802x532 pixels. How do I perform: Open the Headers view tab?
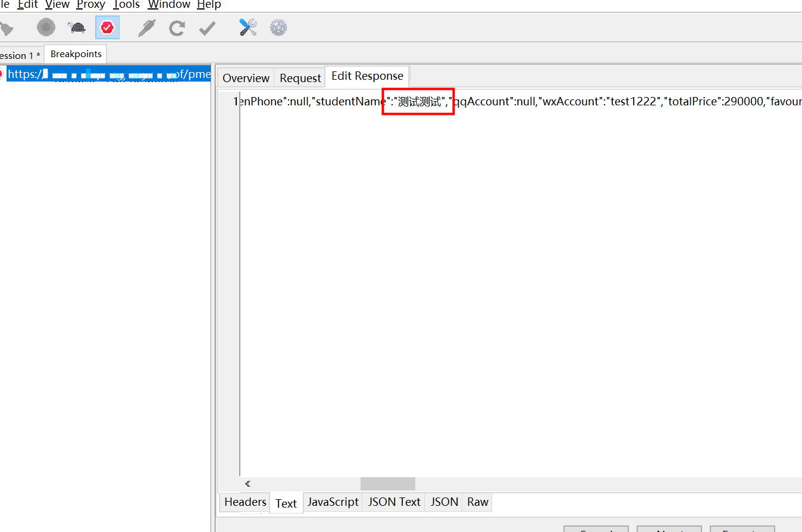coord(245,502)
